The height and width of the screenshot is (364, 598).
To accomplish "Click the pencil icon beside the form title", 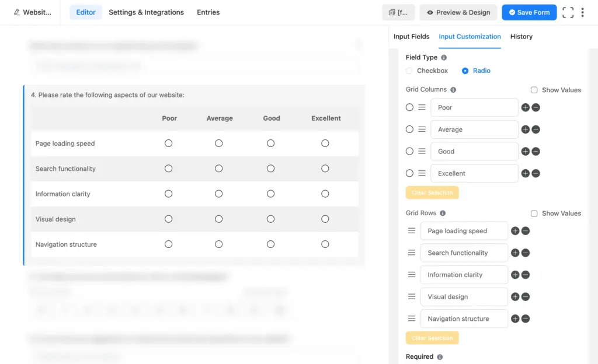I will click(x=17, y=12).
